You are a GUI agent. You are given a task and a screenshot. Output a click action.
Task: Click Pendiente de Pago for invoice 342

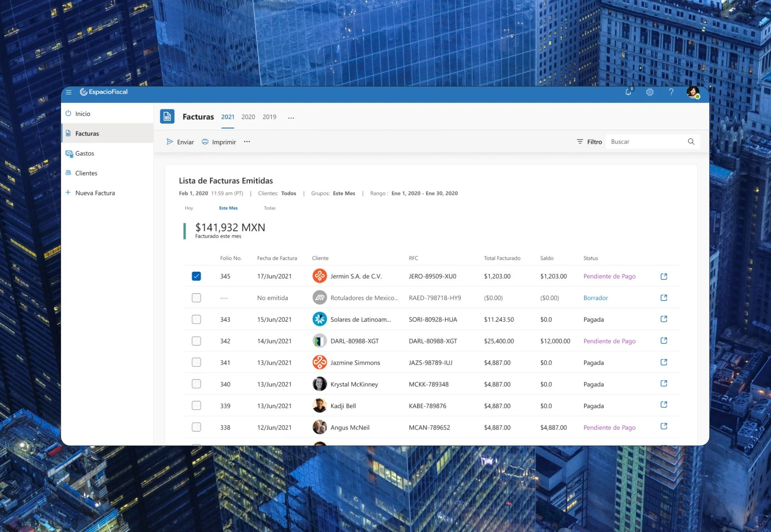(x=609, y=341)
